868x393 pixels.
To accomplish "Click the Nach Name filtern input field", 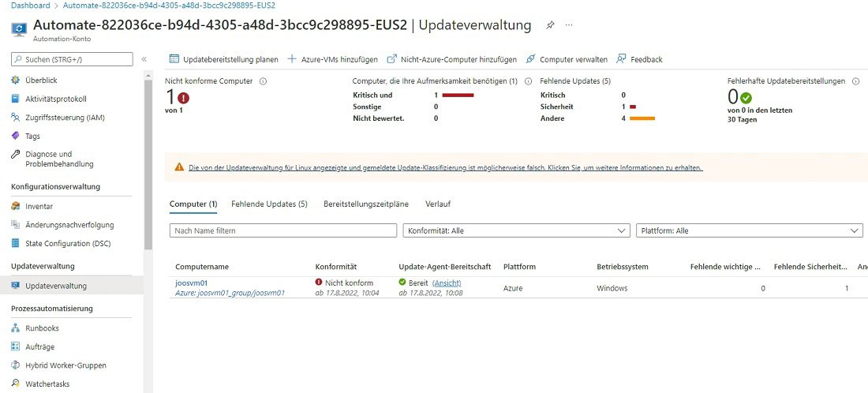I will pyautogui.click(x=282, y=230).
